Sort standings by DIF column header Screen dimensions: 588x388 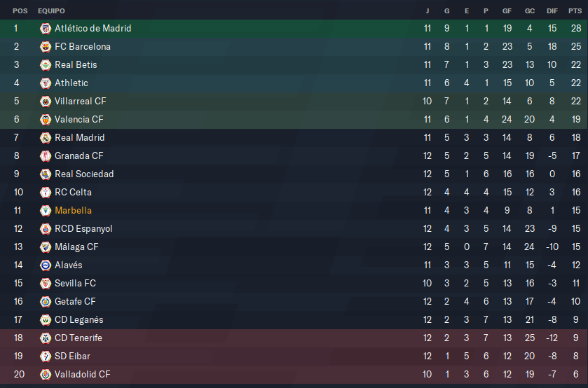(x=552, y=11)
